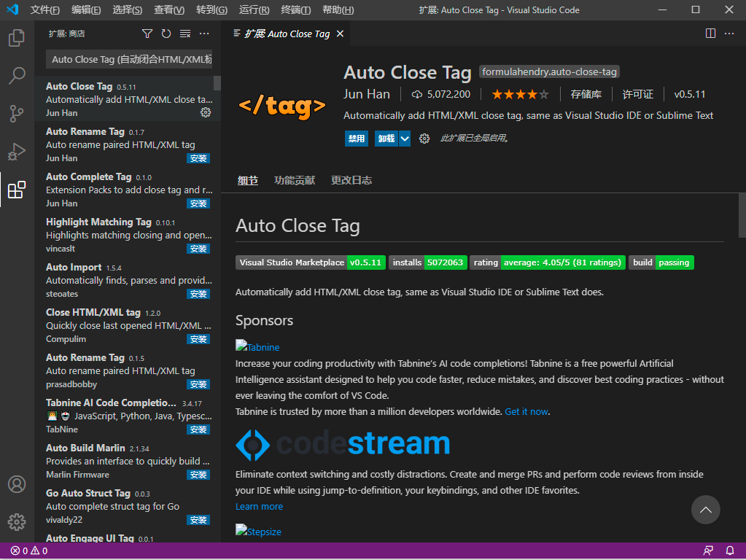This screenshot has width=746, height=560.
Task: Switch to the 更改日志 tab
Action: 351,180
